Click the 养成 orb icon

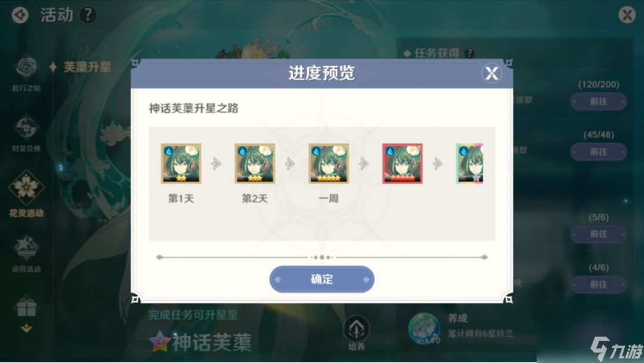(x=425, y=328)
